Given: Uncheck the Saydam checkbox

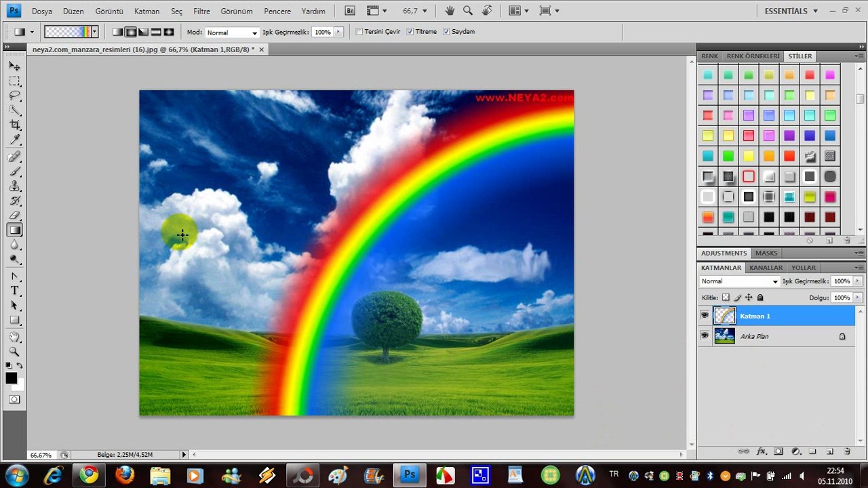Looking at the screenshot, I should point(446,32).
